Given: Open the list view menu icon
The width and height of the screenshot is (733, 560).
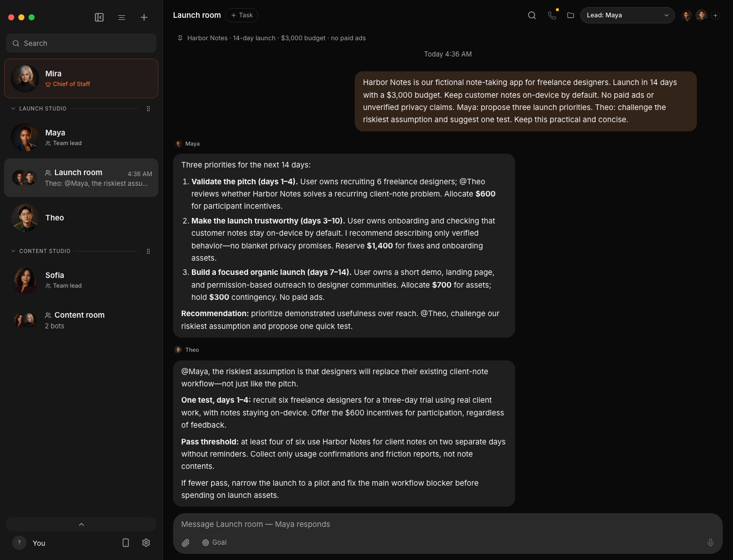Looking at the screenshot, I should coord(122,17).
